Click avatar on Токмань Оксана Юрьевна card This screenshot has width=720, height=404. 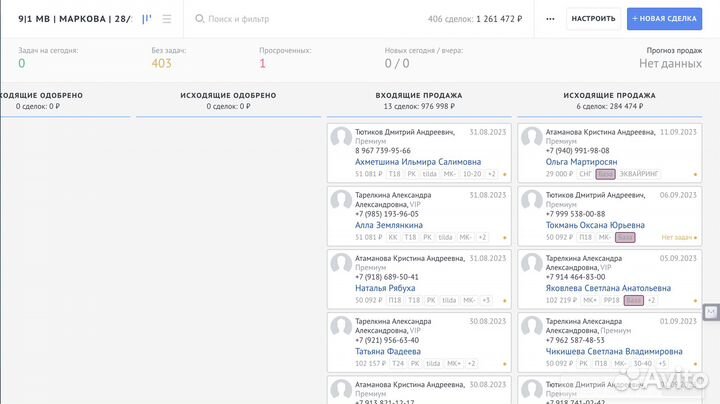point(532,201)
